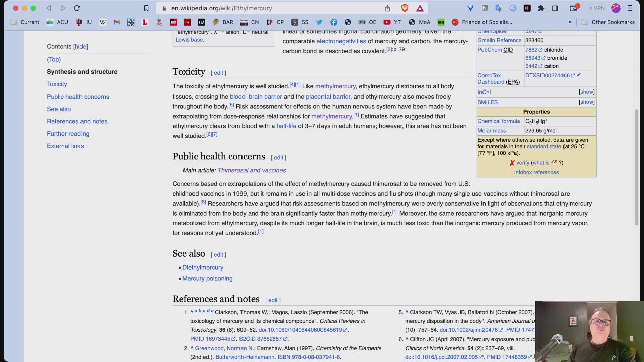Go forward to the next page
The height and width of the screenshot is (362, 644).
pyautogui.click(x=62, y=8)
